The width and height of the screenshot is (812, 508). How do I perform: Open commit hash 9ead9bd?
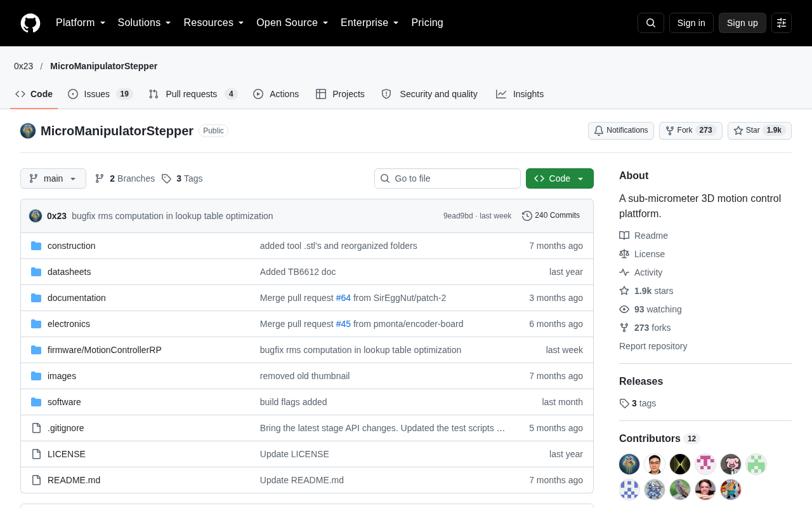pos(458,216)
